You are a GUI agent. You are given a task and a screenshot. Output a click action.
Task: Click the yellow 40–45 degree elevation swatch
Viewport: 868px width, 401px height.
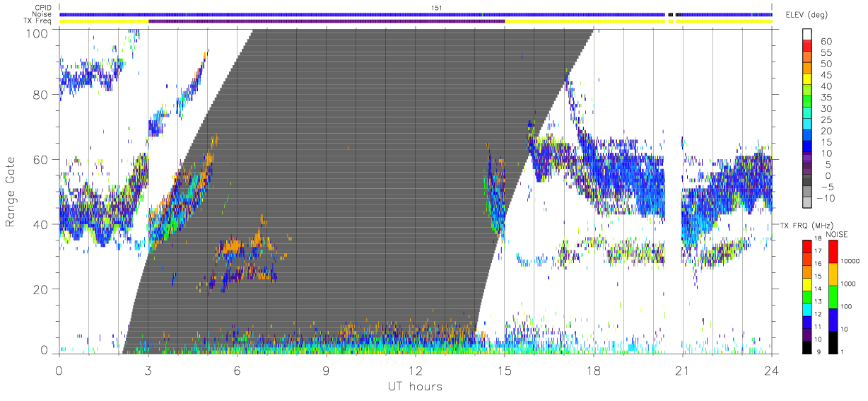tap(807, 81)
